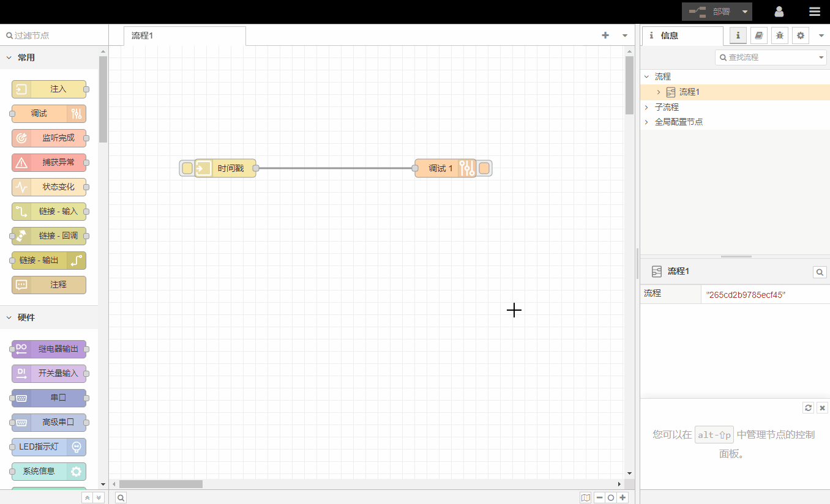
Task: Refresh the tips panel
Action: tap(809, 408)
